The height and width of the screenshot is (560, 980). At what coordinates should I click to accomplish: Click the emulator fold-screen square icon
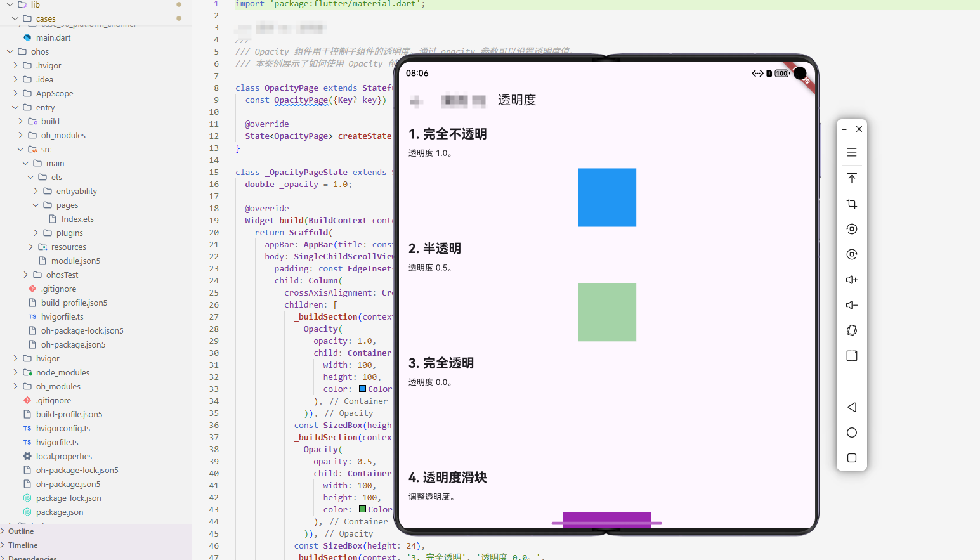coord(852,356)
